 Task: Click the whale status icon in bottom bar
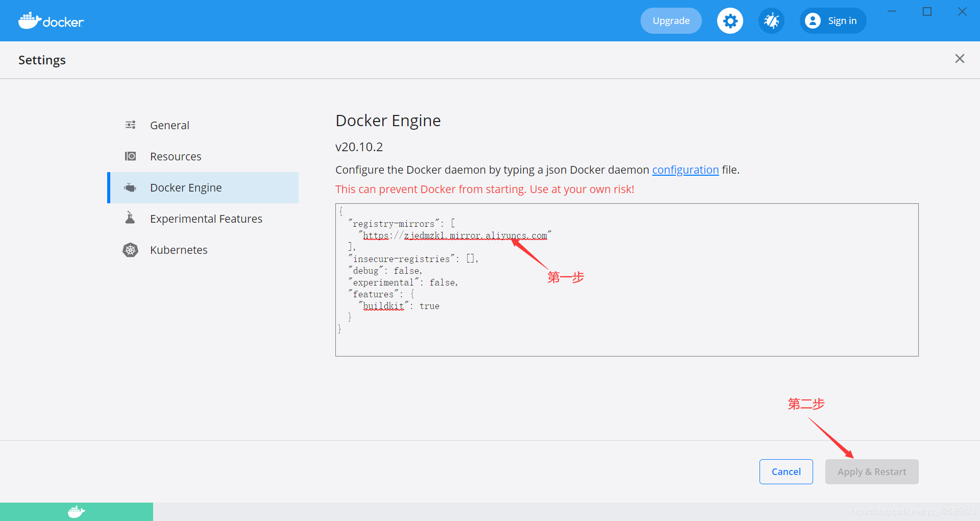77,511
